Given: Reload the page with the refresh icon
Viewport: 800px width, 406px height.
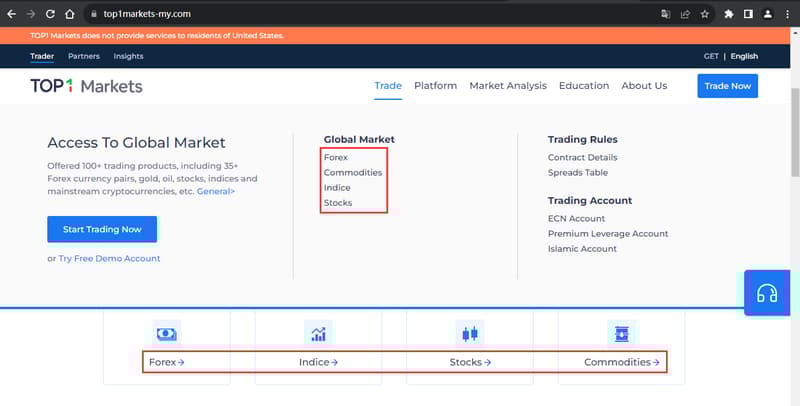Looking at the screenshot, I should tap(50, 14).
